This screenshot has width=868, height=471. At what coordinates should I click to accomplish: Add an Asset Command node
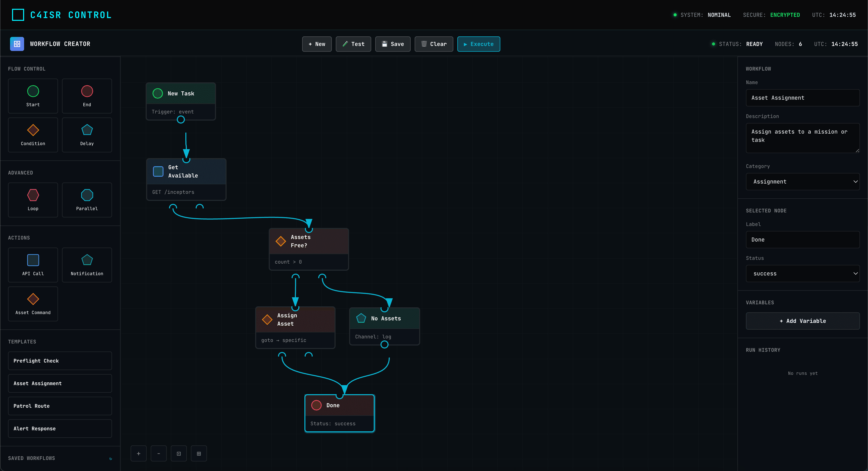pos(33,304)
